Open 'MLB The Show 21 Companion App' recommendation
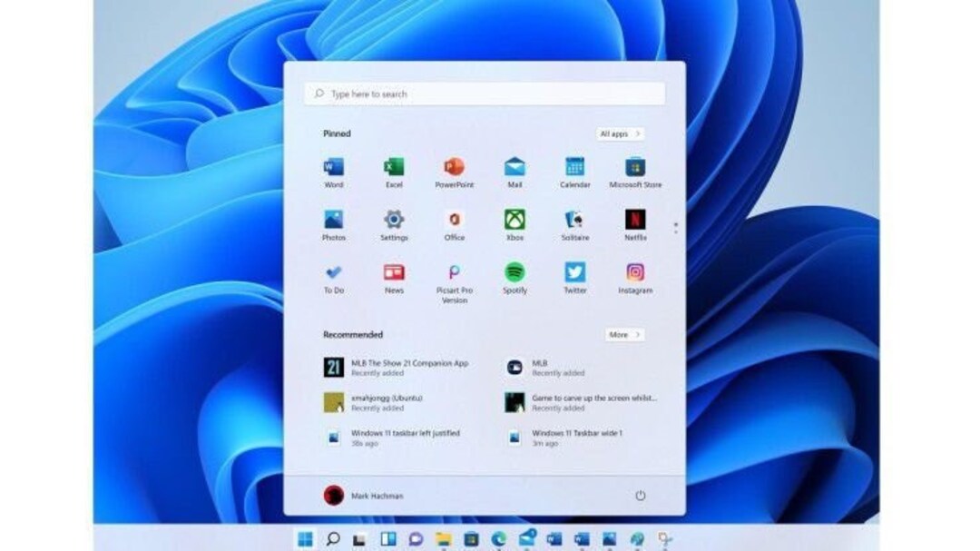 coord(397,368)
